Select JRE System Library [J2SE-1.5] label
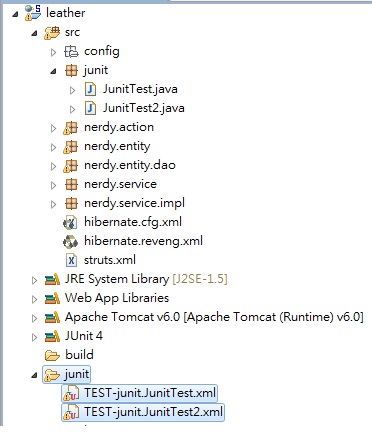The height and width of the screenshot is (432, 372). [x=146, y=279]
